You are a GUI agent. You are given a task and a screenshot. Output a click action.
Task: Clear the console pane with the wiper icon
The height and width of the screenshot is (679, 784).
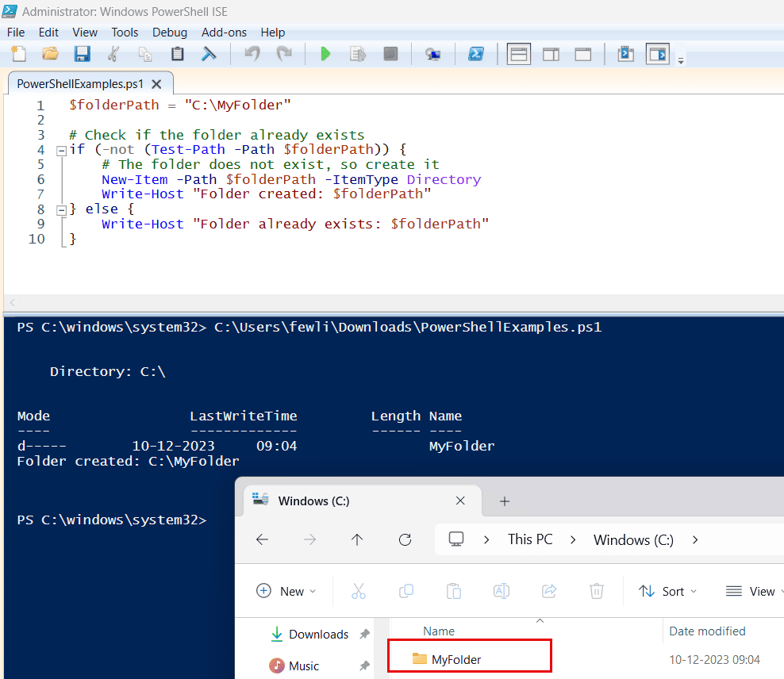[x=209, y=53]
